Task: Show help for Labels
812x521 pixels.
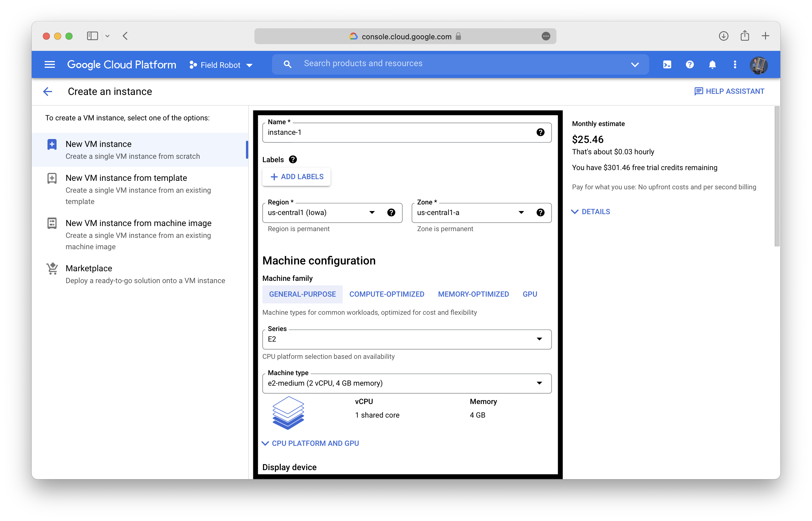Action: coord(293,159)
